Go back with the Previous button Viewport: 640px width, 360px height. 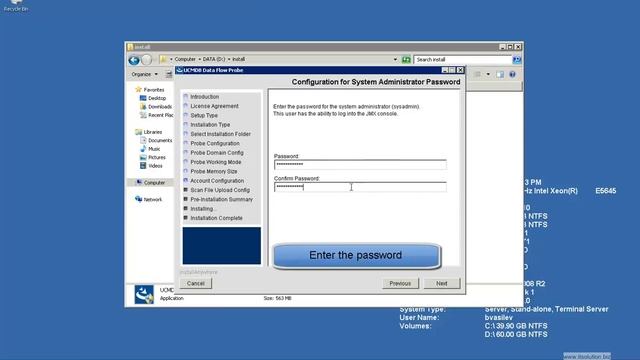[x=400, y=283]
